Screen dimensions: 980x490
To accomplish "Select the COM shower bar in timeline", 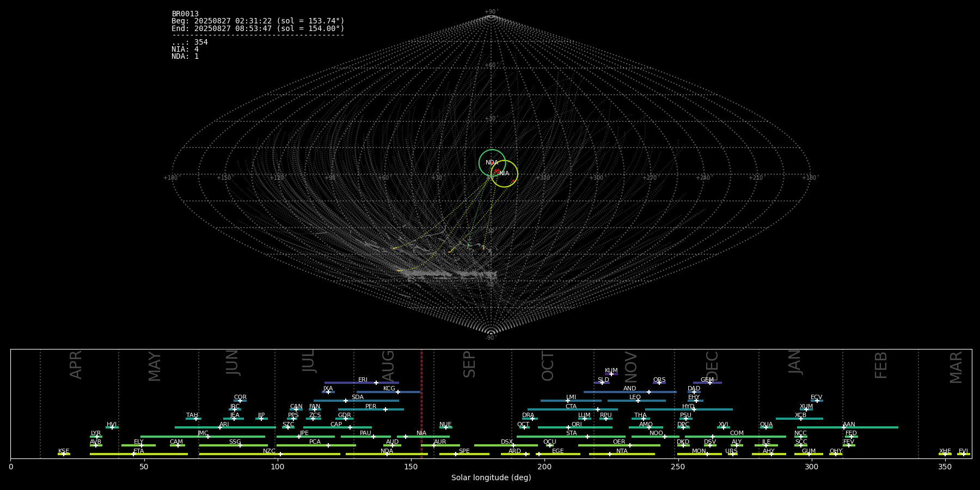I will tap(736, 437).
